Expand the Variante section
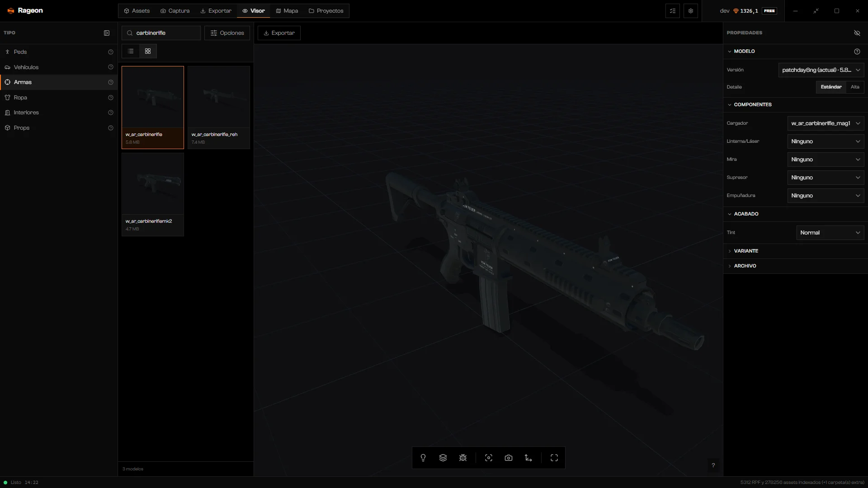 point(795,251)
